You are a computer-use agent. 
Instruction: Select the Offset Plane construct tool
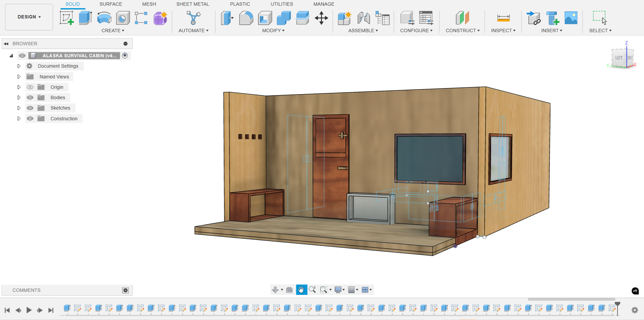[x=462, y=18]
